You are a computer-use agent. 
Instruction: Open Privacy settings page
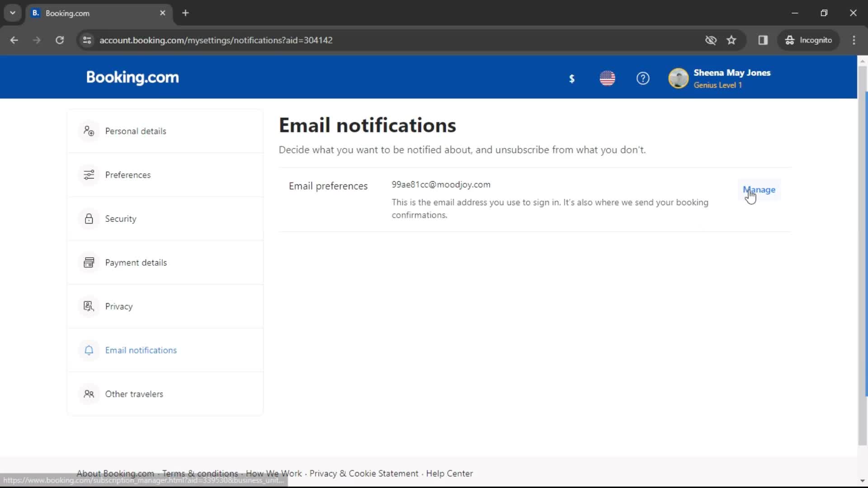point(118,306)
